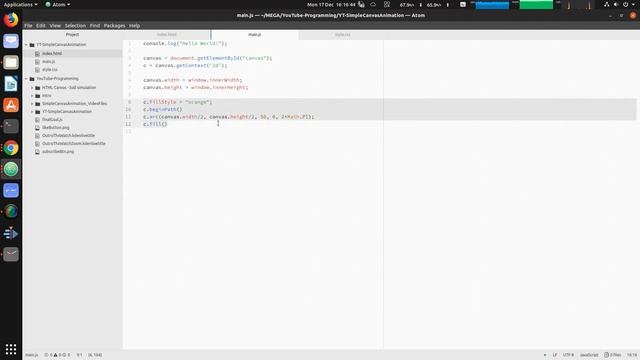The image size is (640, 360).
Task: Open the Atom app menu in top bar
Action: coord(58,4)
